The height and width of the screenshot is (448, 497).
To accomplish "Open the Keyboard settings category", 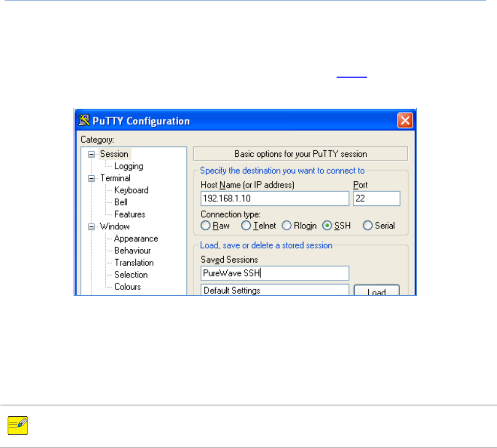I will [131, 190].
